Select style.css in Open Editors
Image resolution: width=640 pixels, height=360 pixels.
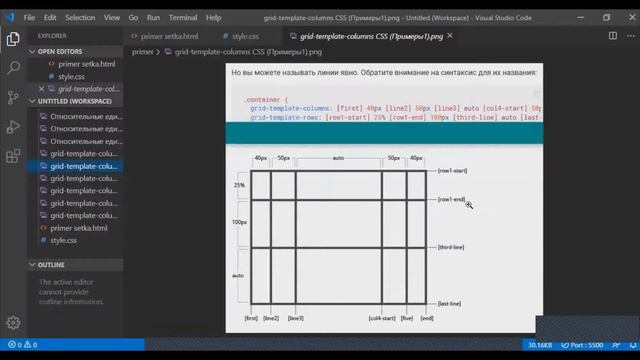pyautogui.click(x=76, y=76)
